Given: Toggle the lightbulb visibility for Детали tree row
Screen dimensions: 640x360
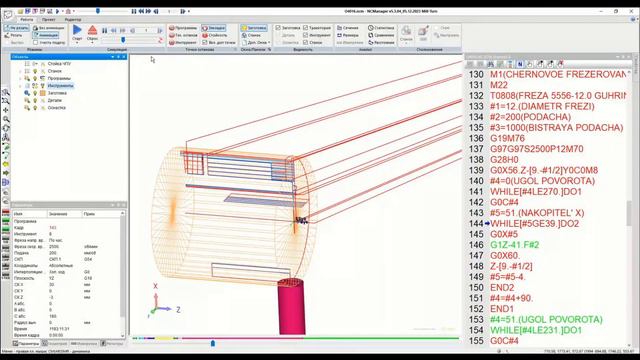Looking at the screenshot, I should click(x=35, y=100).
